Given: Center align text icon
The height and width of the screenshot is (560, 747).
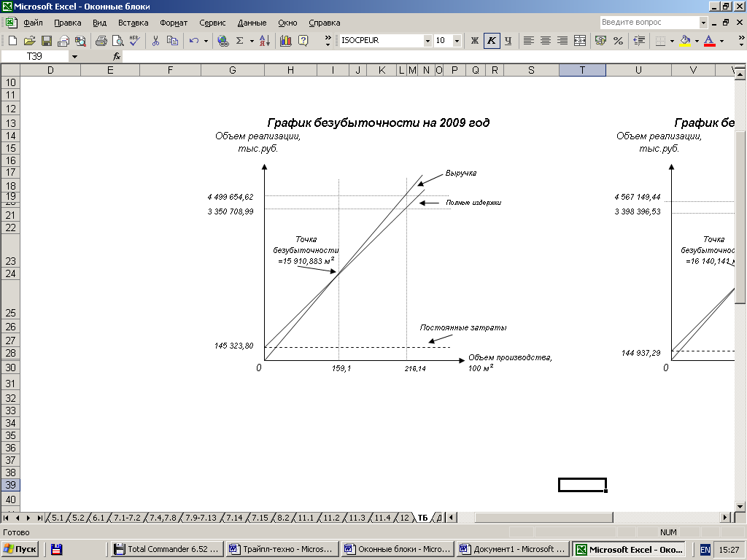Looking at the screenshot, I should tap(546, 41).
